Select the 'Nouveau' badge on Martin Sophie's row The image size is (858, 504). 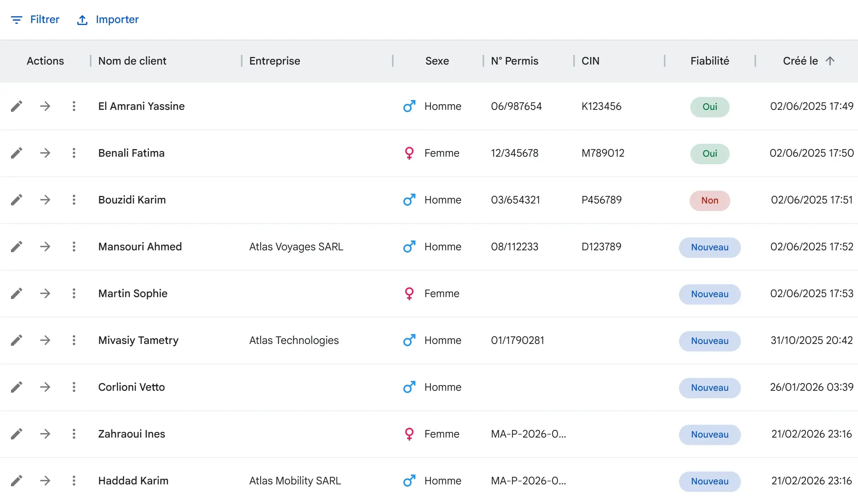710,294
